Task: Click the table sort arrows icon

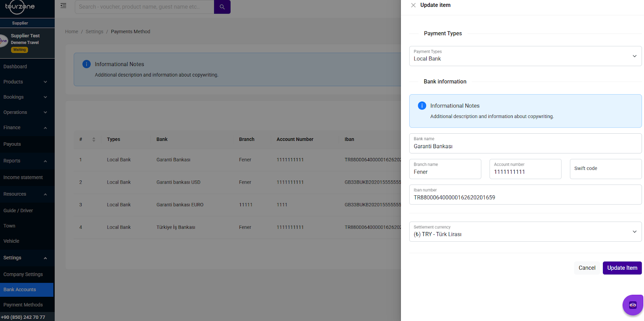Action: point(94,139)
